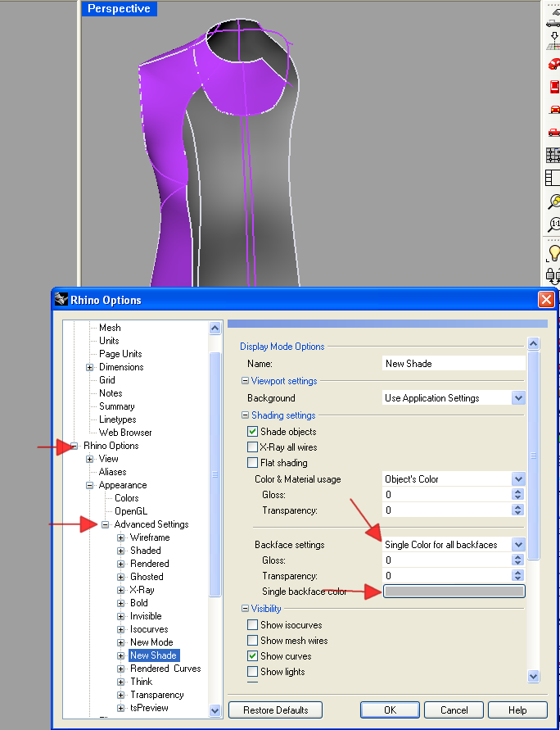
Task: Enable X-Ray all wires checkbox
Action: [253, 447]
